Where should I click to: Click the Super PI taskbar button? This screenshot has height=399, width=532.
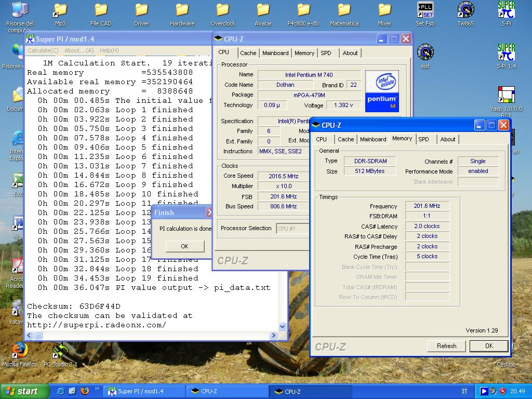[144, 391]
